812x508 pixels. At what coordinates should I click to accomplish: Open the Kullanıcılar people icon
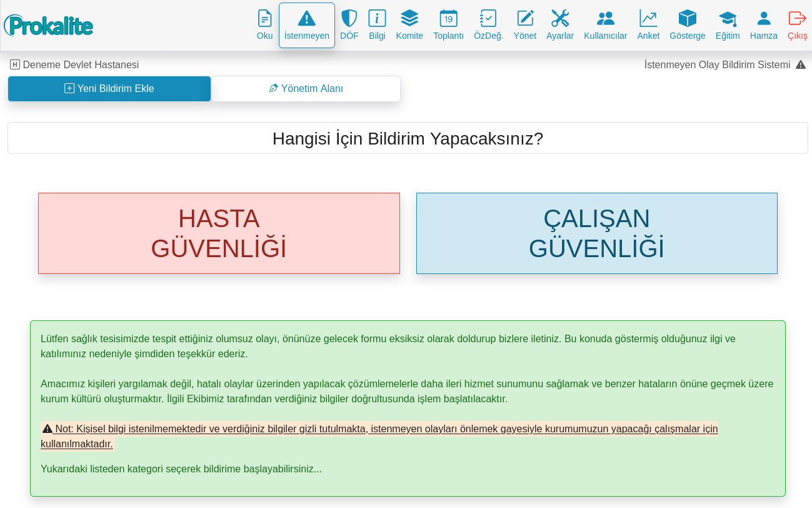pos(605,18)
